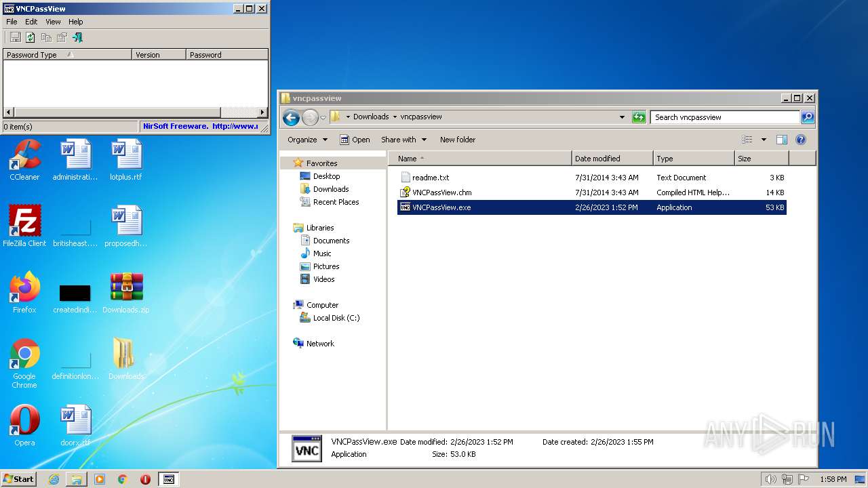Sort files by Date modified column
Viewport: 868px width, 488px height.
612,159
